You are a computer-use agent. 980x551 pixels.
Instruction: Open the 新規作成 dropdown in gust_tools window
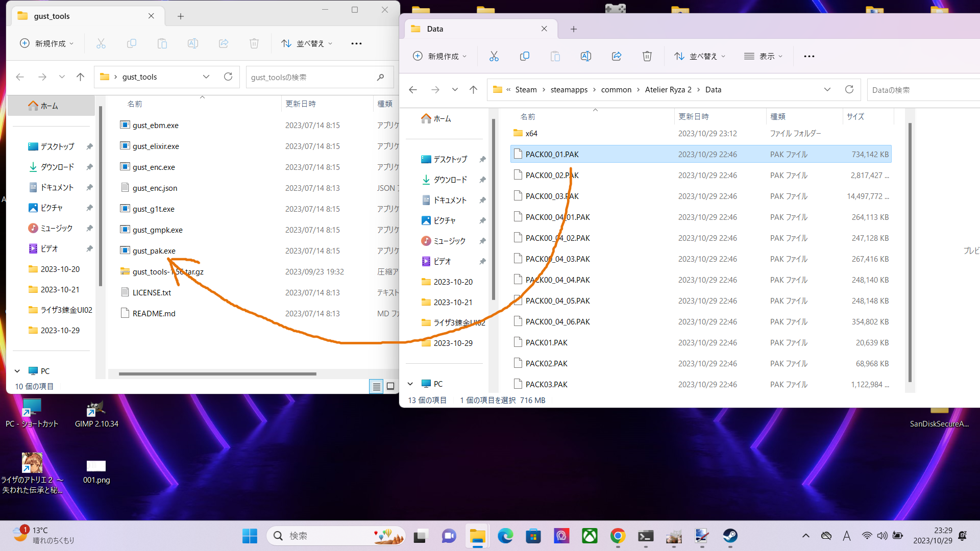coord(46,43)
